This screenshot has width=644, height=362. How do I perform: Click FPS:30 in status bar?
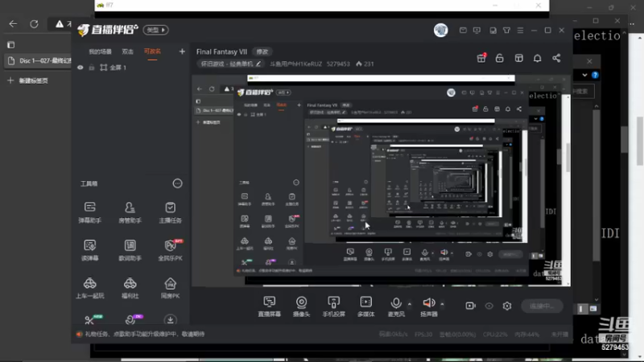click(423, 335)
